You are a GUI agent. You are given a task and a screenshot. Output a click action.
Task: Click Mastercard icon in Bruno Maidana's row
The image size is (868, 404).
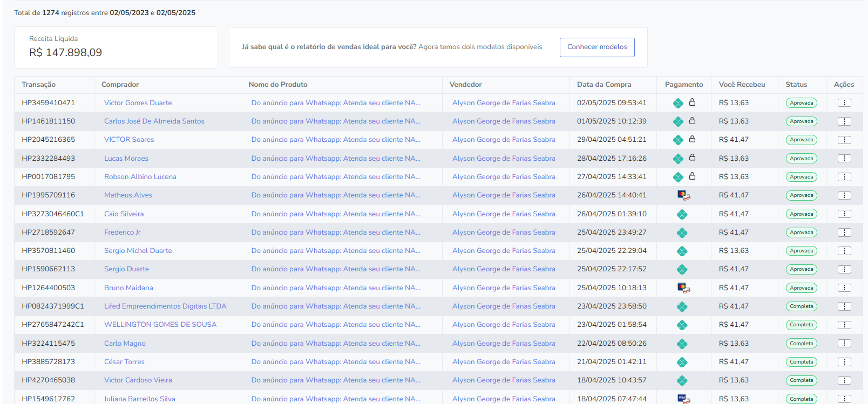(683, 288)
